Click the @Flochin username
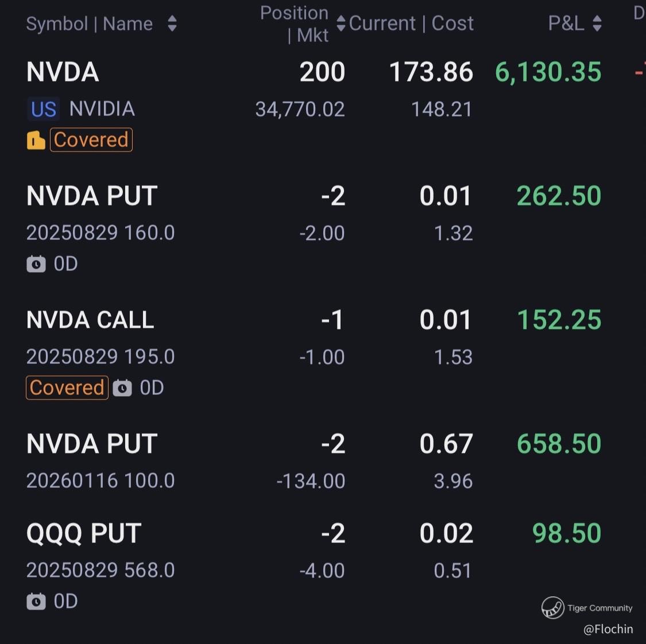Screen dimensions: 646x644 (x=608, y=629)
